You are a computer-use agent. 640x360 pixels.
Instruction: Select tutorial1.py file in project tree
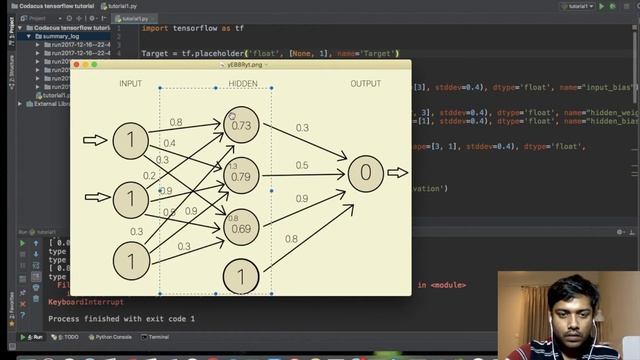click(x=53, y=96)
